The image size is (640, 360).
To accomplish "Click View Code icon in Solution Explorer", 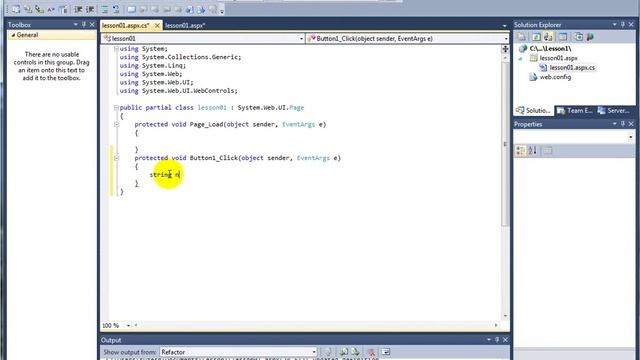I will pyautogui.click(x=563, y=37).
